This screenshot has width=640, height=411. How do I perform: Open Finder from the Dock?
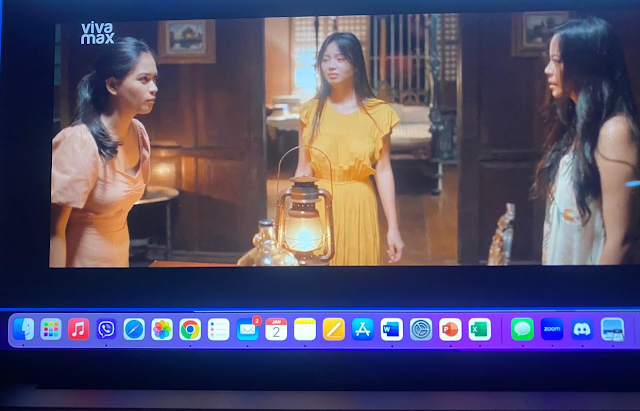(23, 329)
